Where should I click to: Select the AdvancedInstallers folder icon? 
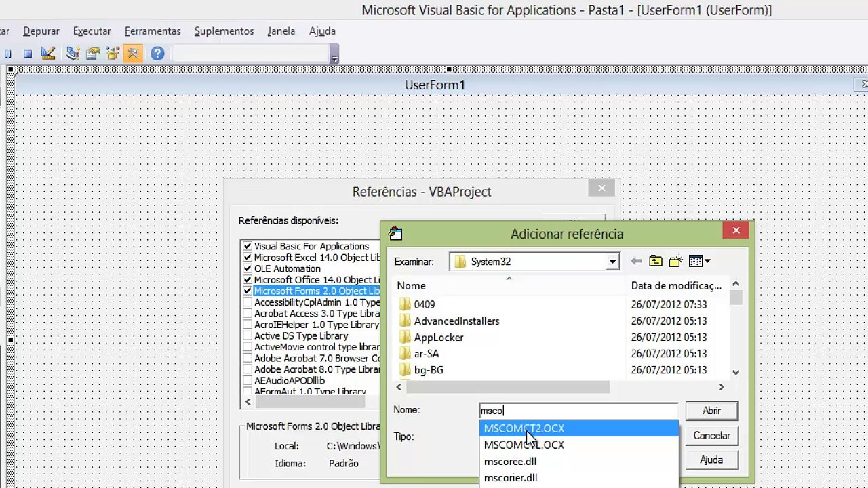[406, 321]
